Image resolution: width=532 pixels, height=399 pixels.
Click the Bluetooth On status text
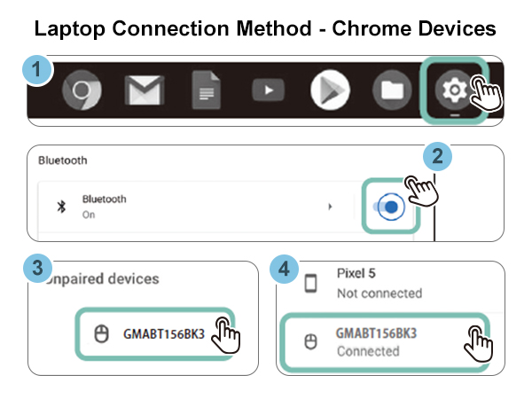[x=89, y=215]
